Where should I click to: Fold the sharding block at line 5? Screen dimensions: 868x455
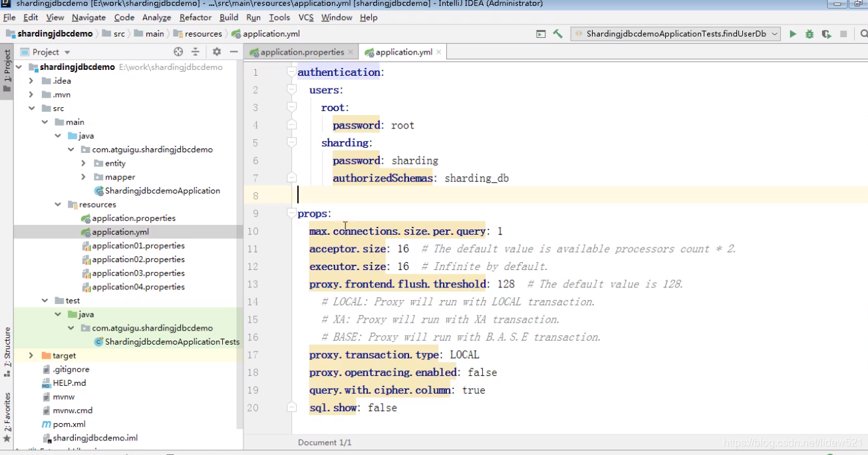click(x=291, y=142)
